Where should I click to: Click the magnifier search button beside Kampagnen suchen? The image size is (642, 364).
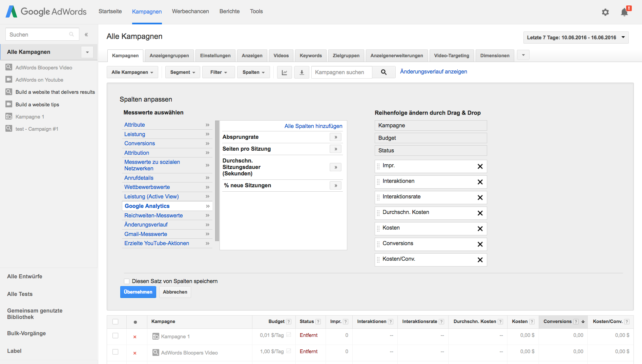[384, 72]
